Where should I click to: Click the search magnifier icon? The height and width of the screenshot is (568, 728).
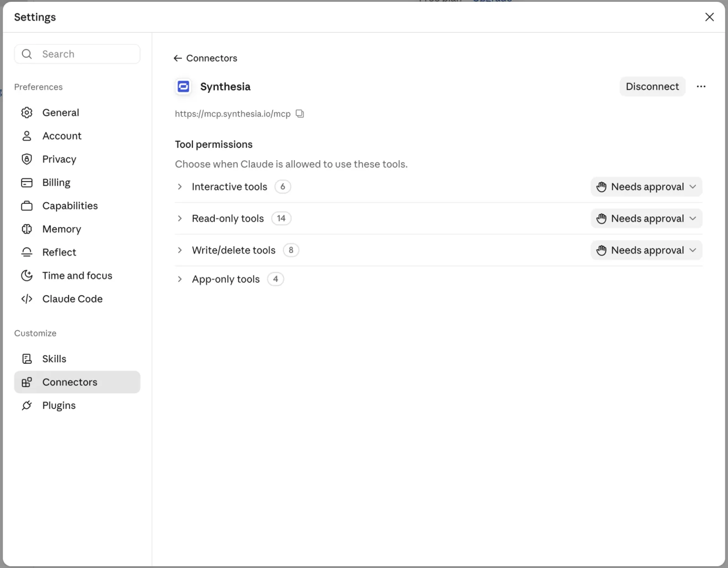coord(27,54)
